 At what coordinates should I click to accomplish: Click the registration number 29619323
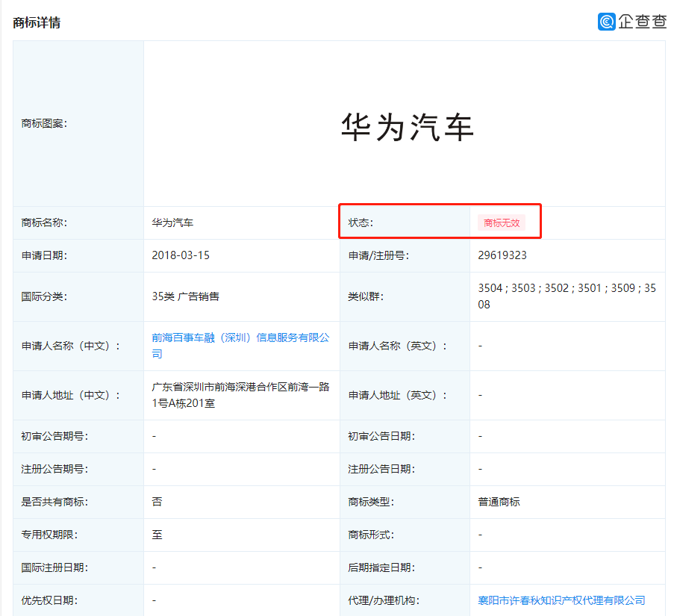[x=502, y=255]
